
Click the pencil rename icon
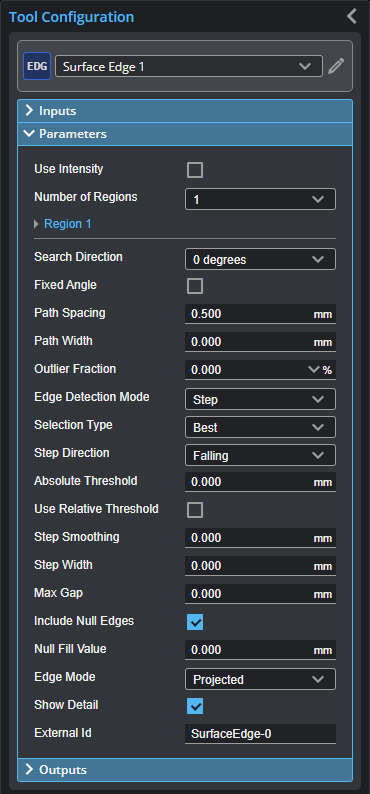point(336,66)
